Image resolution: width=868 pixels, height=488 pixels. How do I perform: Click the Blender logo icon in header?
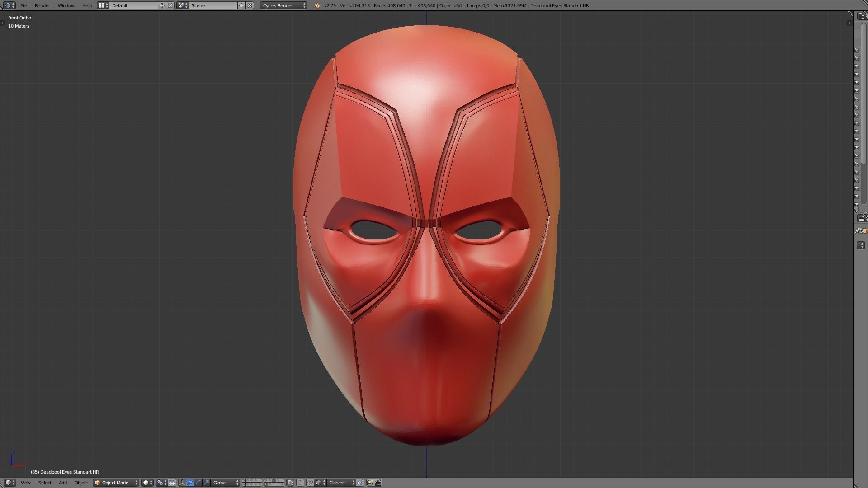(316, 5)
